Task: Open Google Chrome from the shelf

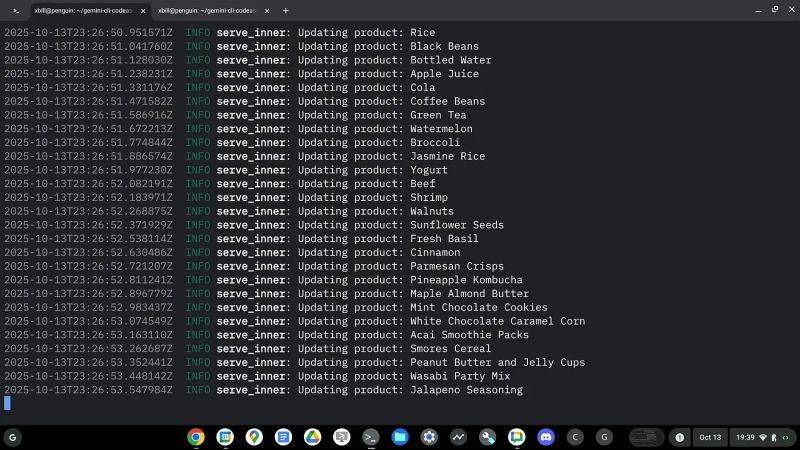Action: pos(196,437)
